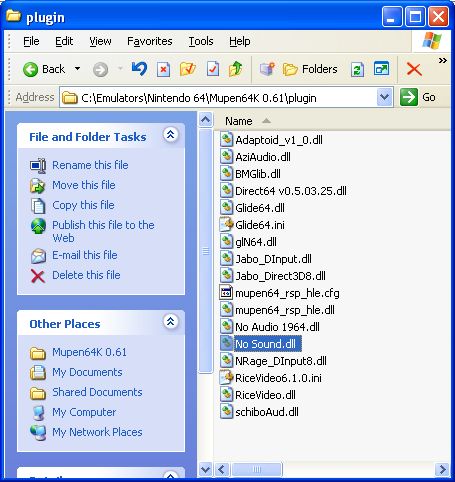Screen dimensions: 455x482
Task: Click Delete this file link
Action: click(x=86, y=275)
